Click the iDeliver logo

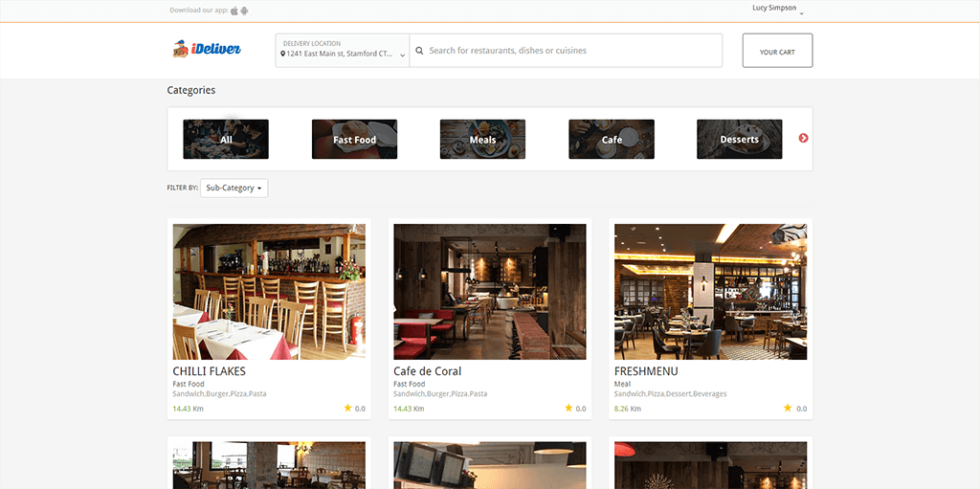(207, 49)
